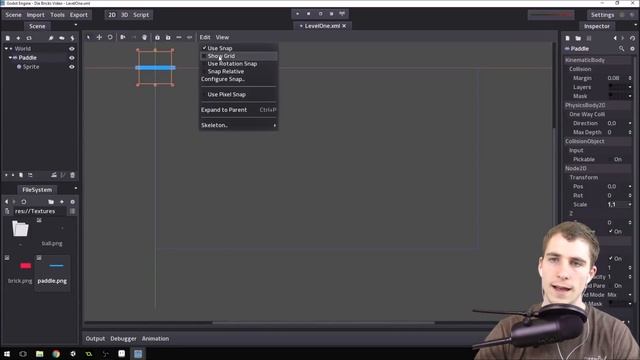
Task: Toggle FileSystem list view mode button
Action: [x=72, y=211]
